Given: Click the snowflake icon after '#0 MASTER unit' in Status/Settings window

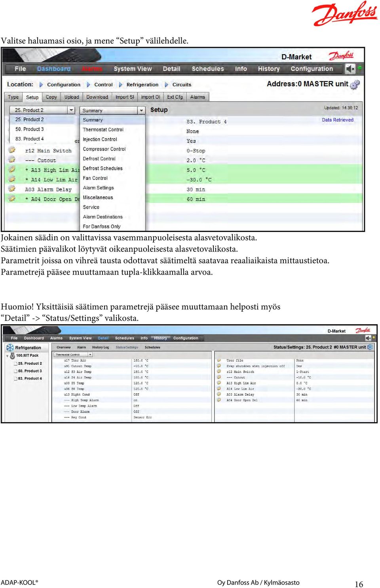Looking at the screenshot, I should point(370,347).
